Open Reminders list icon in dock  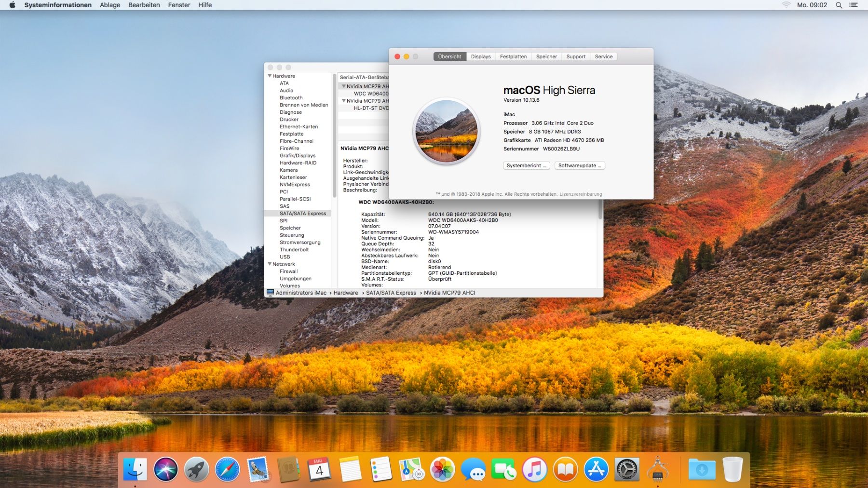tap(381, 469)
